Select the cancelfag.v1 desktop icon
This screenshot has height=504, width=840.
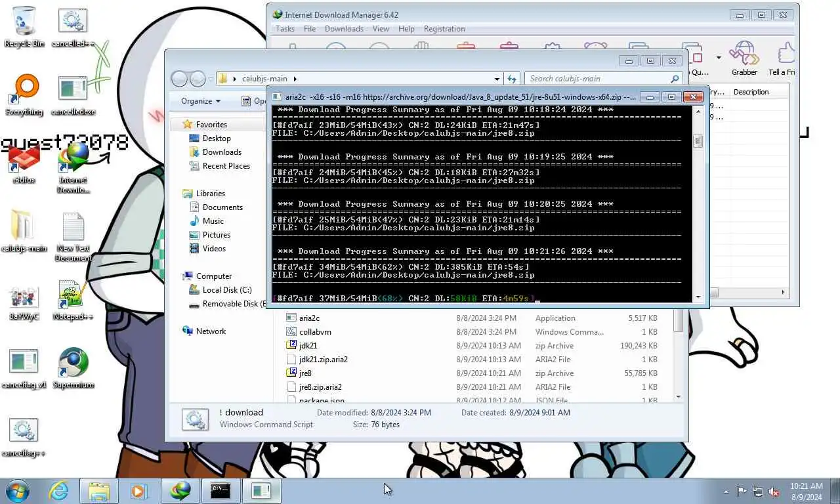[24, 369]
